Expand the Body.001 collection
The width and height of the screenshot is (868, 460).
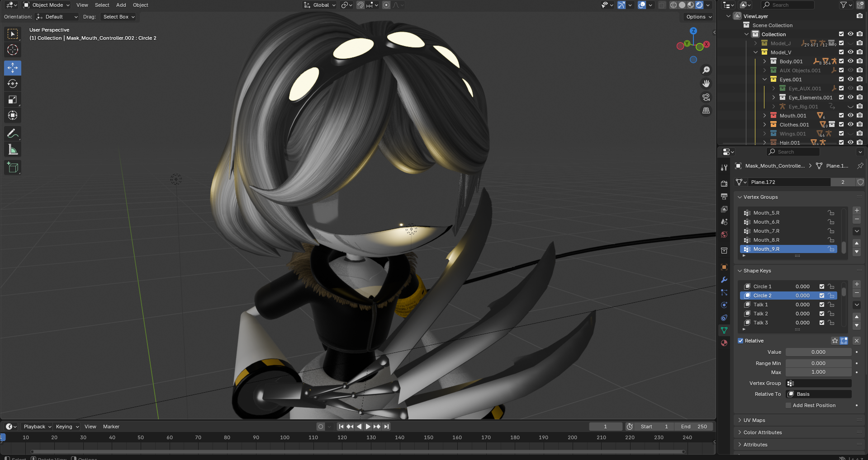(764, 61)
